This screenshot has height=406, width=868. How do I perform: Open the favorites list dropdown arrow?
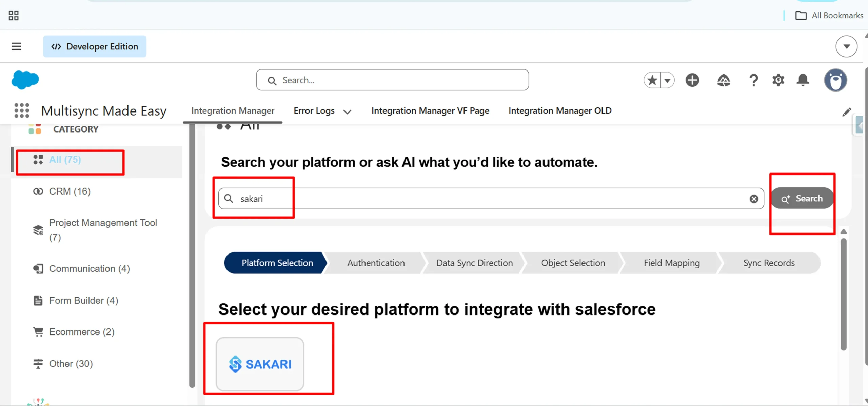point(667,80)
